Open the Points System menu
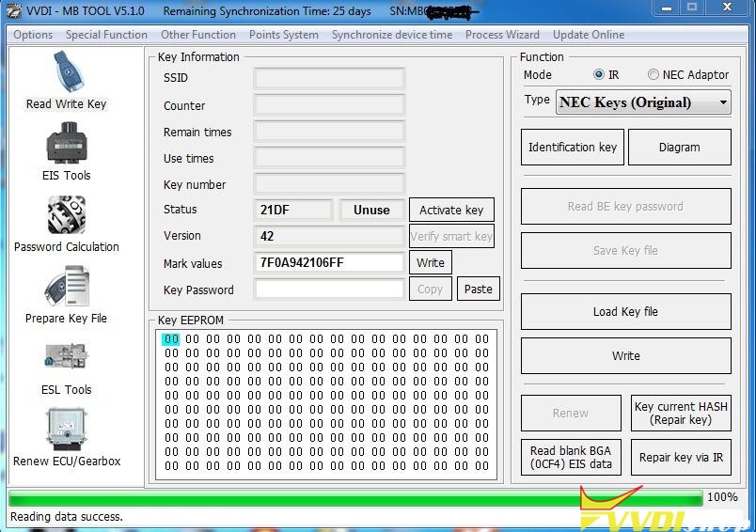Screen dimensions: 756x532 [x=284, y=35]
